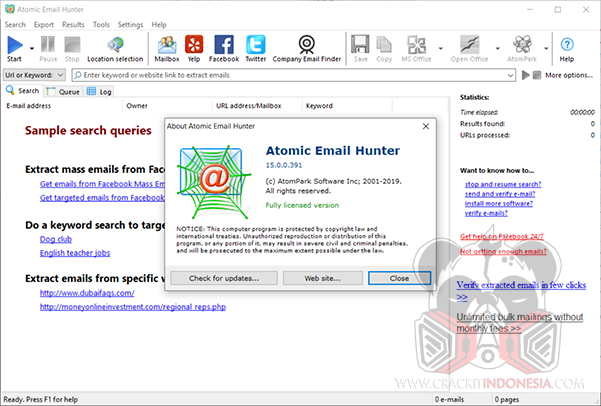Click the Save toolbar icon
The width and height of the screenshot is (601, 406).
click(360, 49)
